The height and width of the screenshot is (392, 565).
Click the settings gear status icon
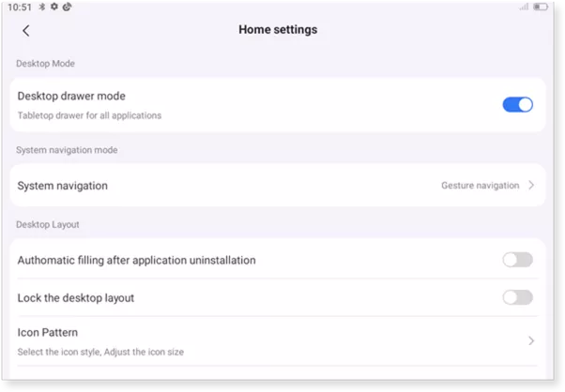(x=54, y=8)
